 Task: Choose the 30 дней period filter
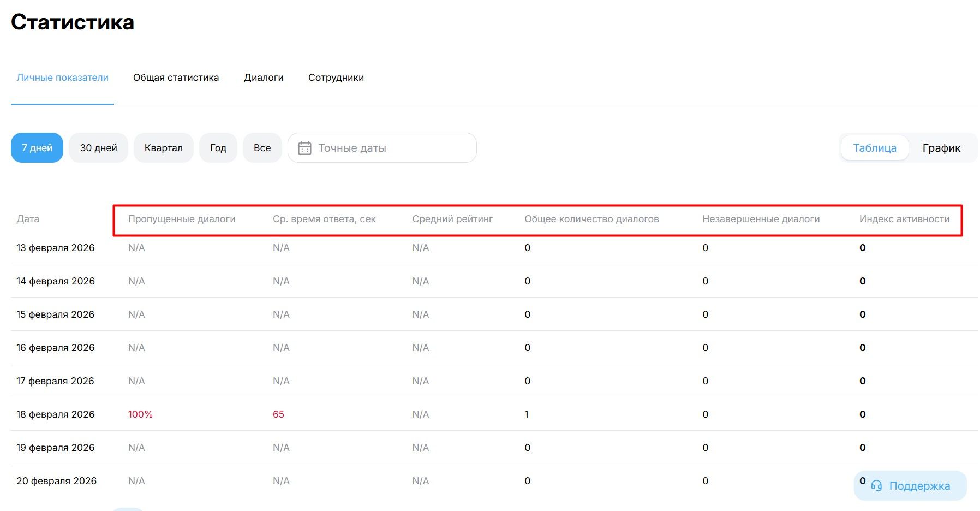point(98,148)
